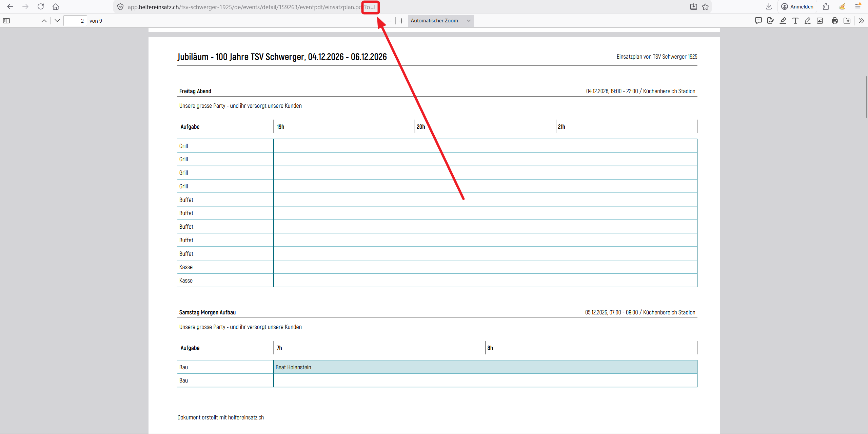Viewport: 868px width, 434px height.
Task: Toggle the PDF sidebar panel
Action: tap(6, 21)
